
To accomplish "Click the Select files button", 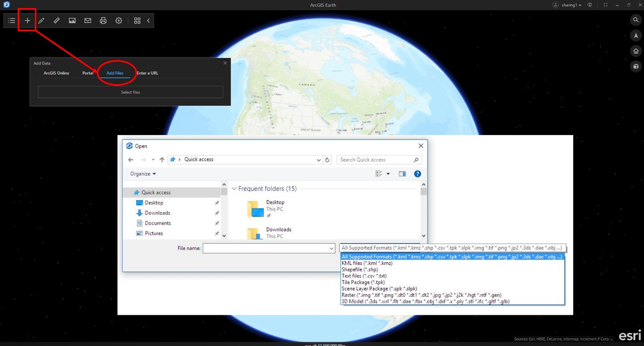I will [x=131, y=92].
